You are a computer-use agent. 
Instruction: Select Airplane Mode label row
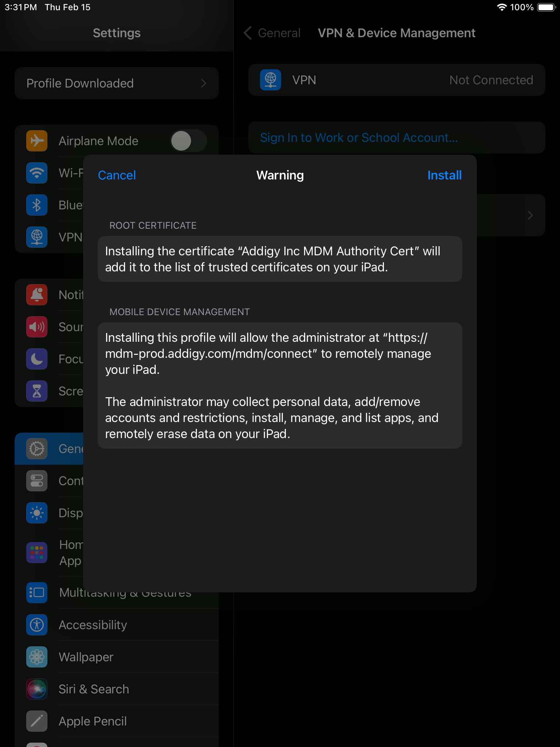pos(98,141)
